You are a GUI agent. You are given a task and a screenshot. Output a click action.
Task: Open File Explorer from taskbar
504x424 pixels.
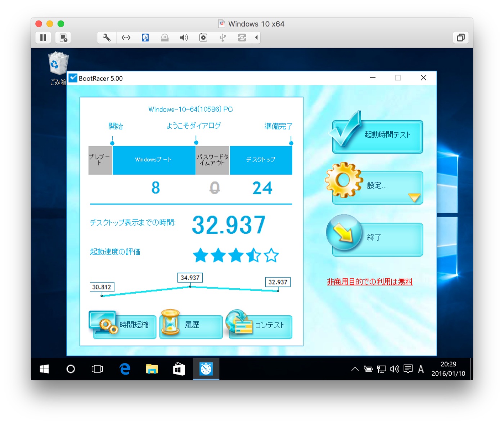point(152,369)
